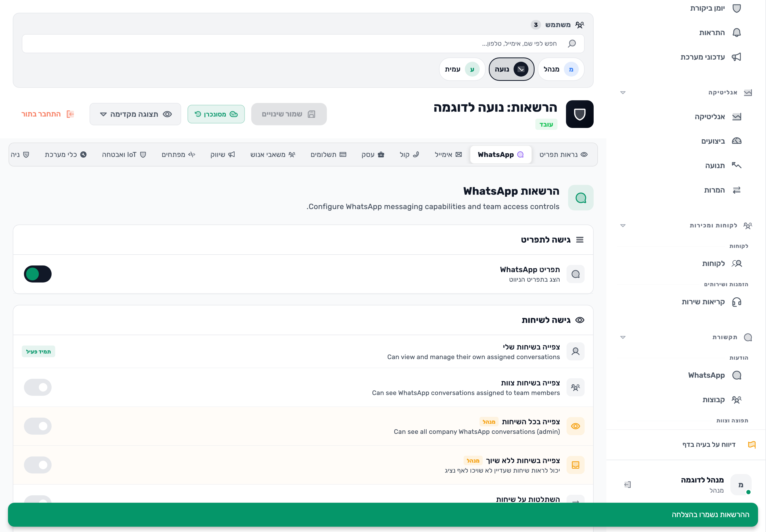This screenshot has height=532, width=766.
Task: Open ביצועים gauge icon in sidebar
Action: (x=736, y=141)
